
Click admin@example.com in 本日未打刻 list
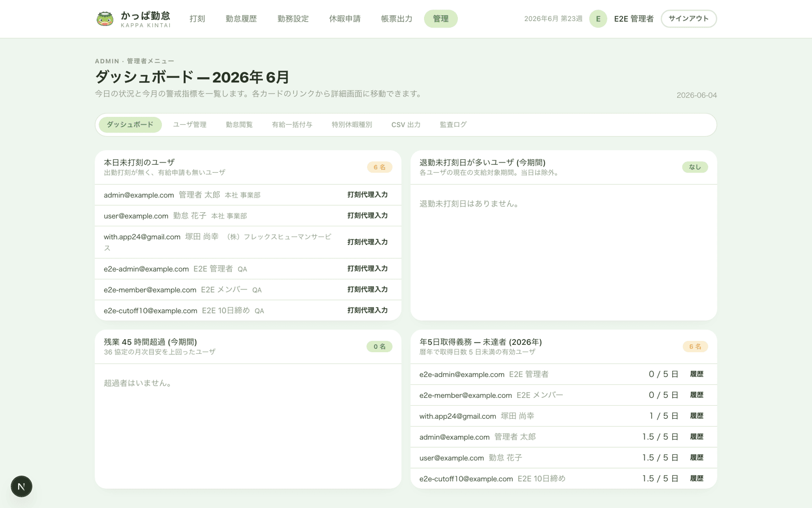[139, 195]
